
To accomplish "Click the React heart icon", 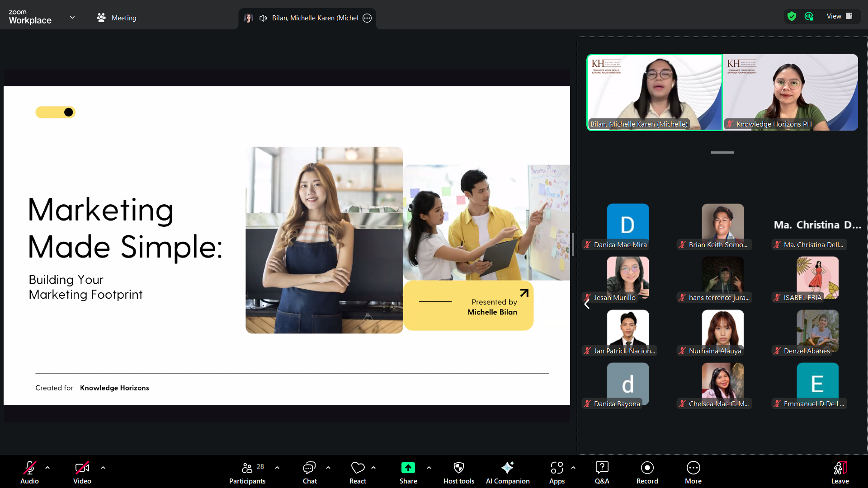I will coord(358,468).
